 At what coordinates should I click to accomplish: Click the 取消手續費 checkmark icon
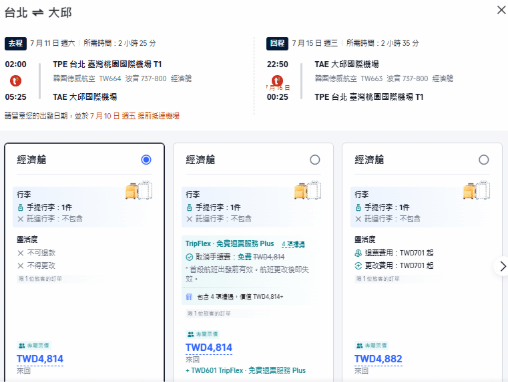(189, 257)
